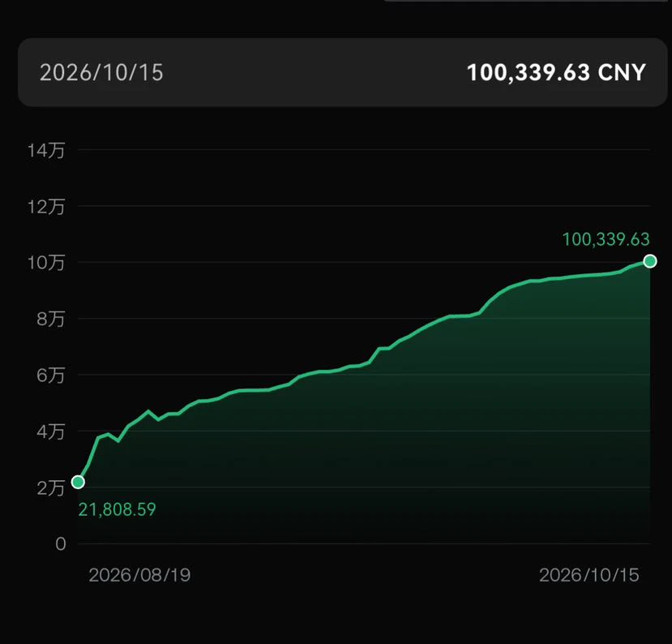Click the 14万 y-axis label

point(46,151)
